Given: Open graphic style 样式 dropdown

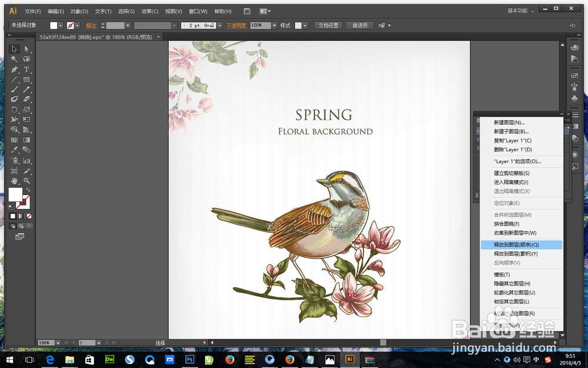Looking at the screenshot, I should point(305,25).
